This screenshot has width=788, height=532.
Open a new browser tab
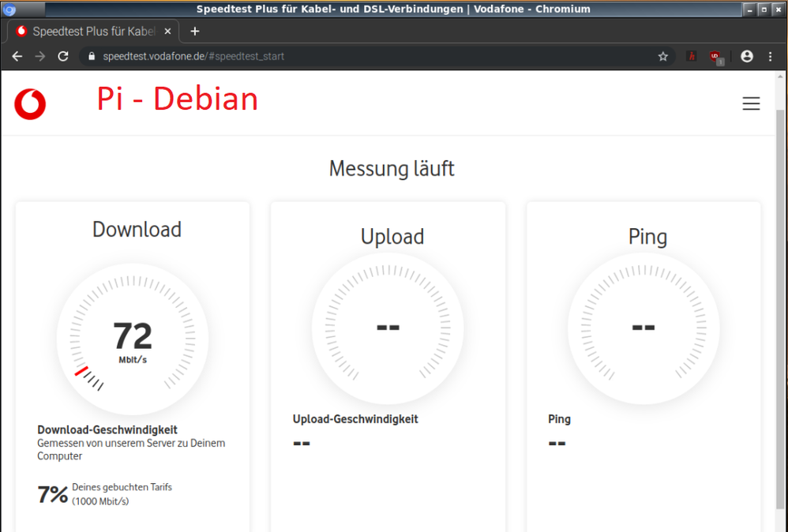point(195,31)
